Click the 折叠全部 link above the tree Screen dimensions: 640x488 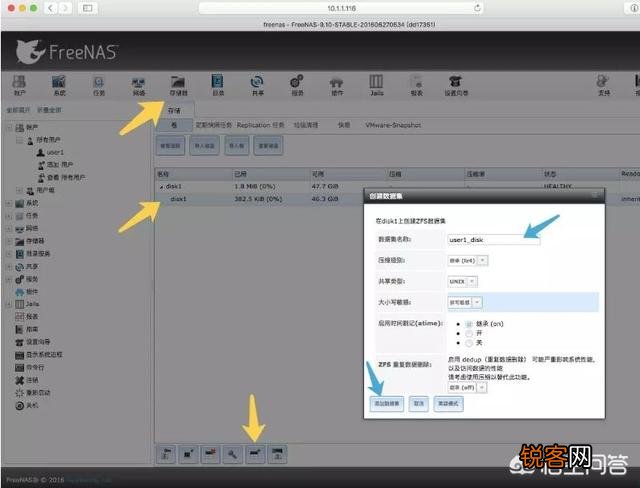point(49,110)
